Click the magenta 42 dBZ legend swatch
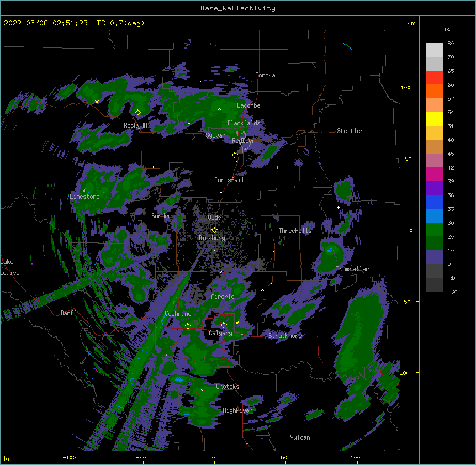476x465 pixels. (x=434, y=174)
